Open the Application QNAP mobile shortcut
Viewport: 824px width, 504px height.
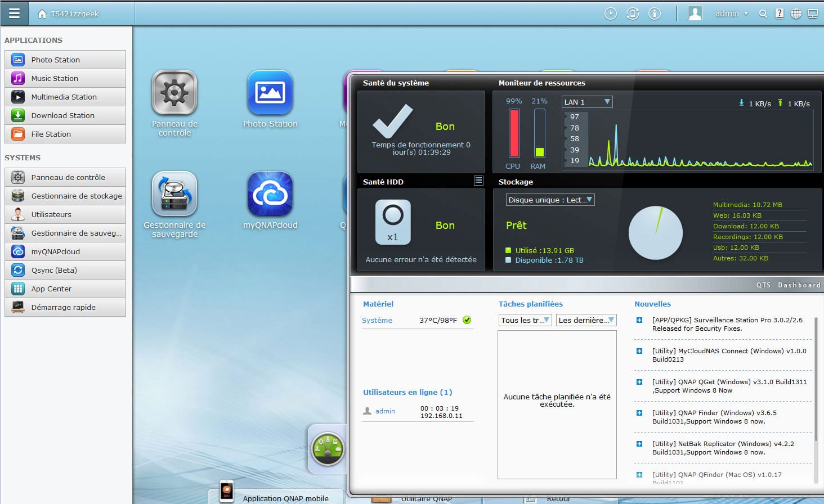pos(275,495)
